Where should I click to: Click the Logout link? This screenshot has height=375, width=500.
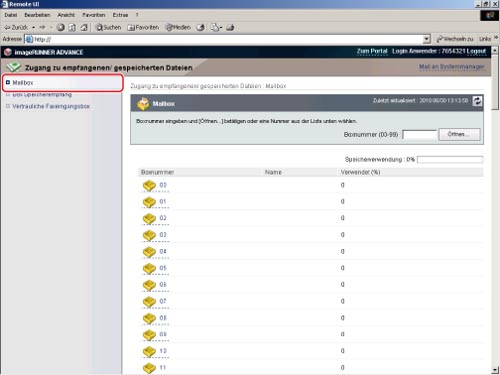(x=476, y=51)
